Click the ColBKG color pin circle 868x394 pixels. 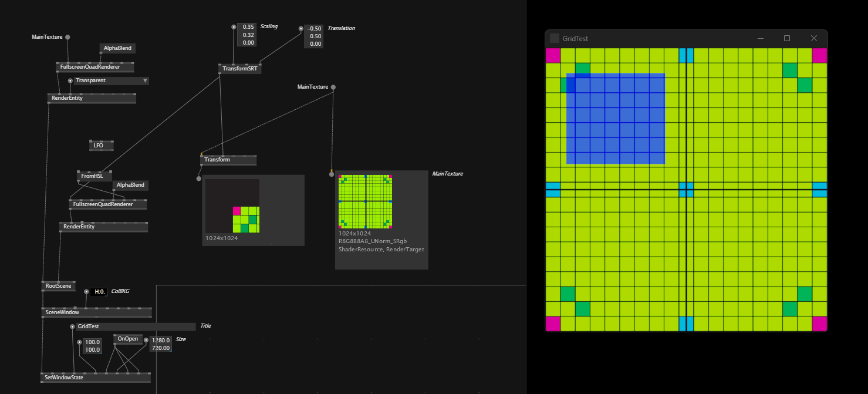point(87,291)
